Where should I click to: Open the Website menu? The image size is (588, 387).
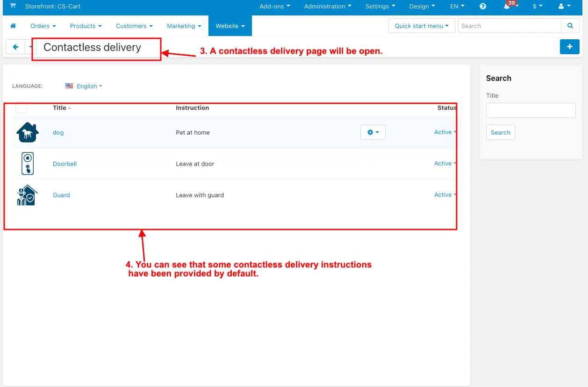pyautogui.click(x=230, y=26)
